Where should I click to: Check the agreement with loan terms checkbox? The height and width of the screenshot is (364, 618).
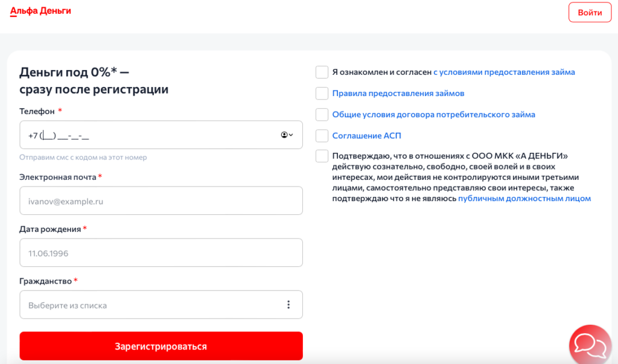coord(322,72)
